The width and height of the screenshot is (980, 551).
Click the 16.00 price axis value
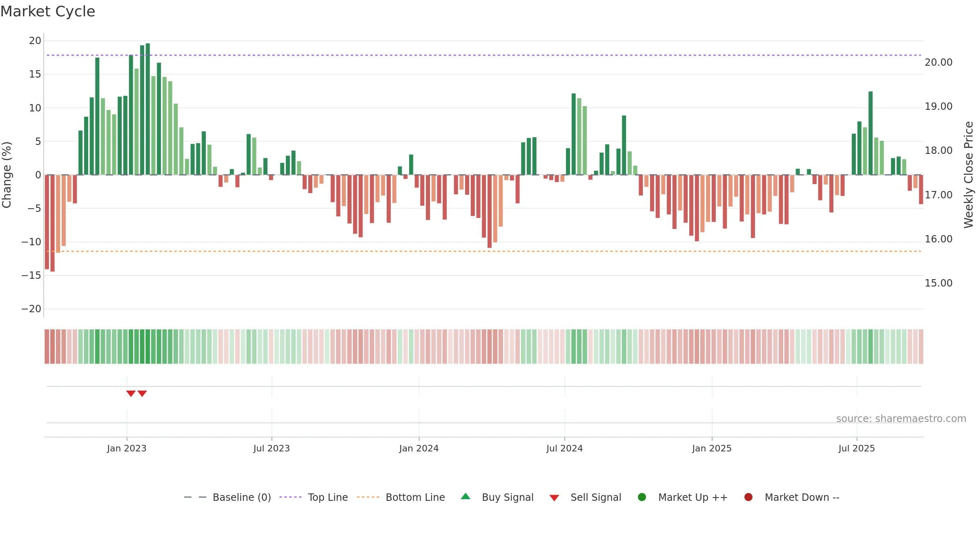tap(938, 239)
